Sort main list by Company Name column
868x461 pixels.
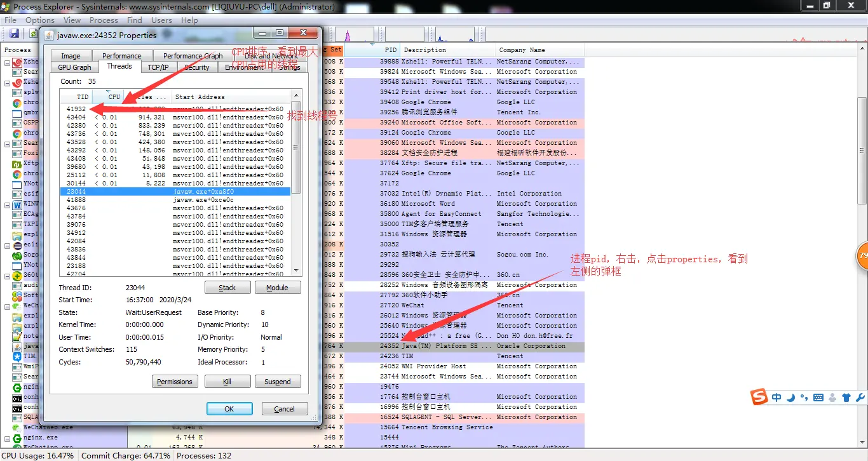click(x=539, y=50)
